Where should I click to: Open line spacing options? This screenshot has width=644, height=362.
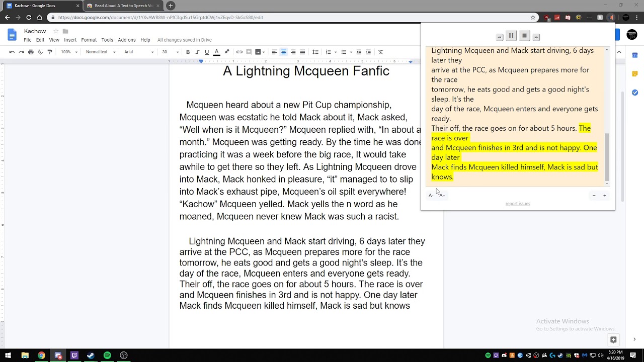pos(315,52)
